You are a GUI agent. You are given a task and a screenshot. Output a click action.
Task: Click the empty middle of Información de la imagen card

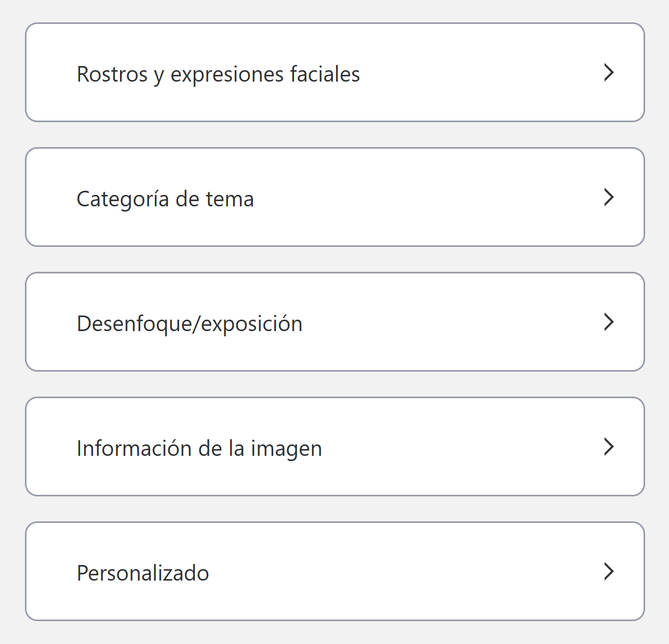(x=457, y=447)
